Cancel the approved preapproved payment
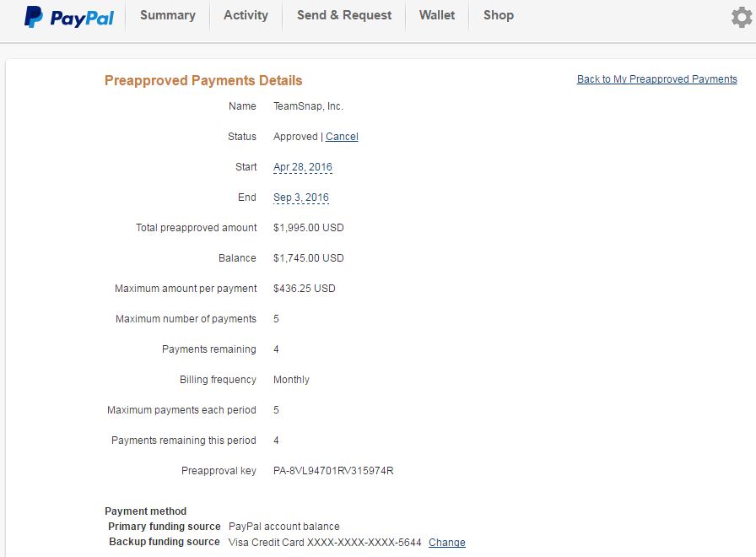The width and height of the screenshot is (756, 557). point(342,137)
